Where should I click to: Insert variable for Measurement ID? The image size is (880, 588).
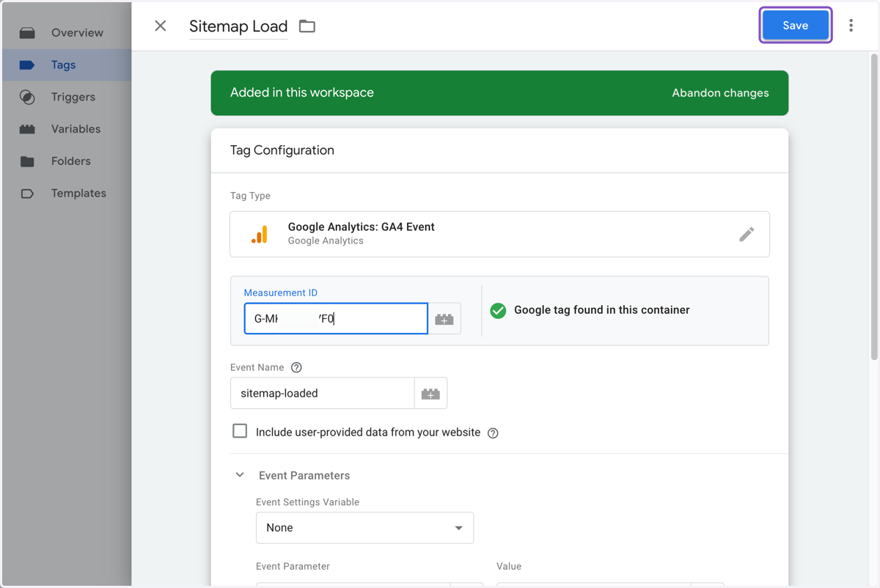coord(444,320)
